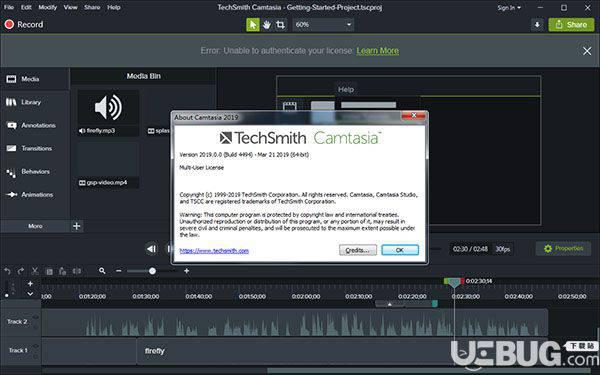The width and height of the screenshot is (600, 375).
Task: Cut the selected clip with scissors icon
Action: click(35, 271)
